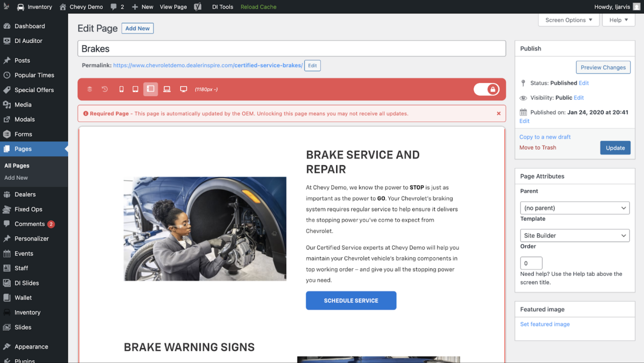Dismiss the Required Page warning
This screenshot has height=363, width=644.
(x=499, y=113)
